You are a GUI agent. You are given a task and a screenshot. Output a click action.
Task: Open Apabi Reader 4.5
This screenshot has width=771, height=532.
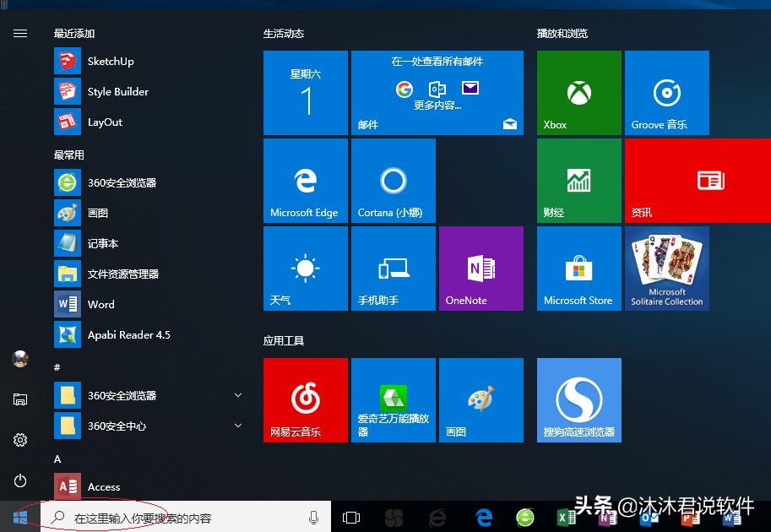148,335
